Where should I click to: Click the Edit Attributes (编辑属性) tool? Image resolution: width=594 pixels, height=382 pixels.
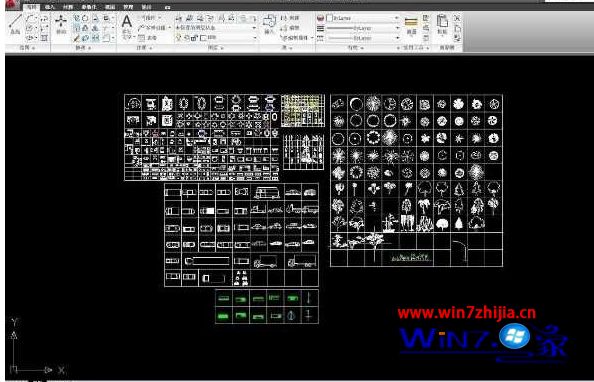tap(295, 38)
